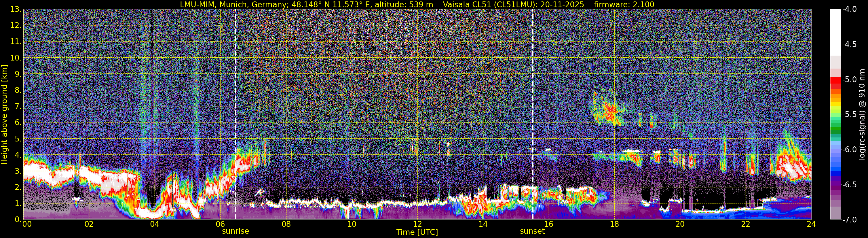Click 'Vaisala CL51 (CL51LMU): 20-11-2025' in the title

(x=514, y=4)
